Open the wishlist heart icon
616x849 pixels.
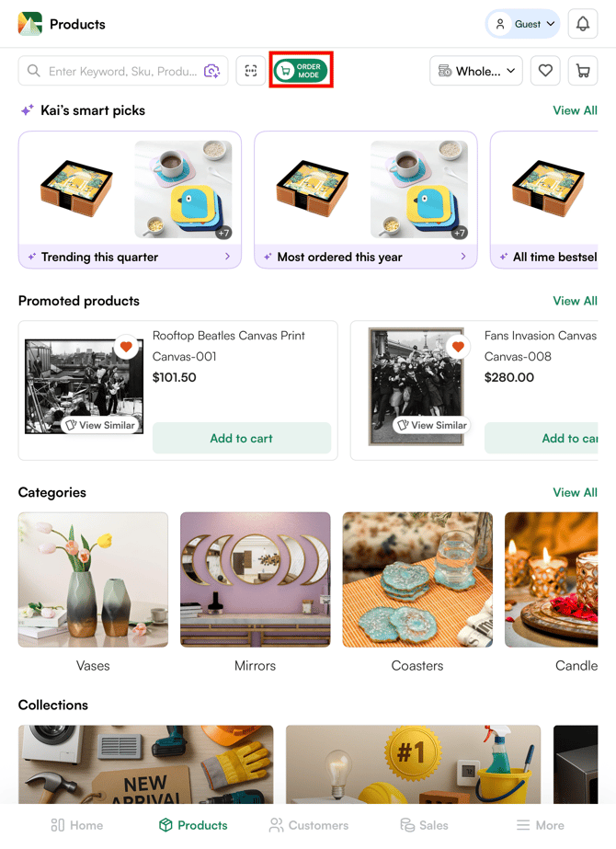point(545,71)
